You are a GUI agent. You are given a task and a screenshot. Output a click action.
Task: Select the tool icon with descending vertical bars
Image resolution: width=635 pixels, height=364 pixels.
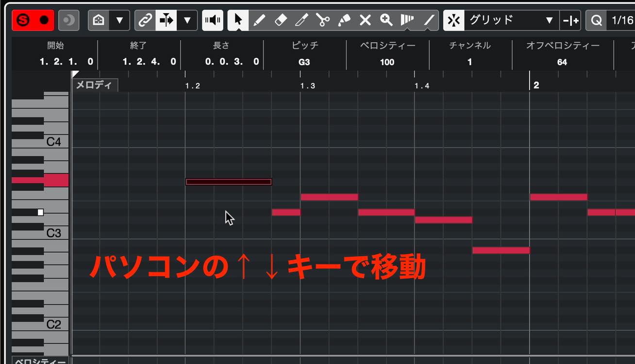point(407,20)
